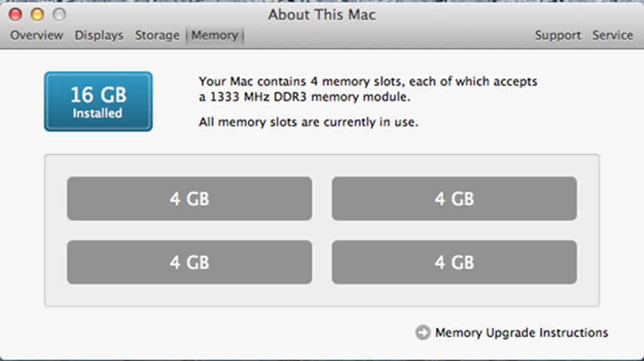The height and width of the screenshot is (361, 644).
Task: Click the bottom-right 4 GB memory slot
Action: (x=454, y=262)
